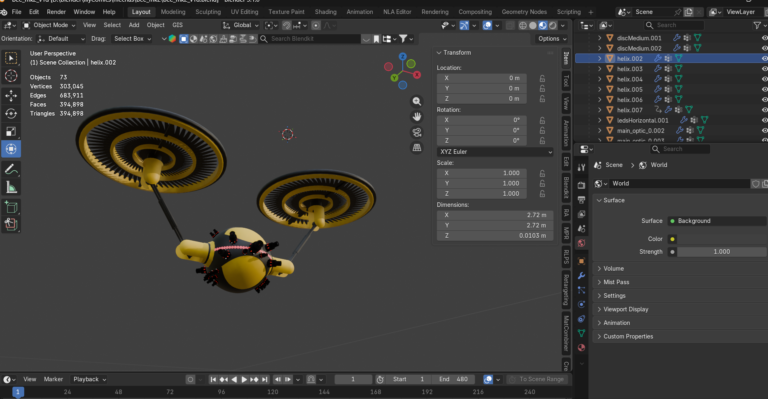Activate the 3D Cursor tool
The width and height of the screenshot is (768, 399).
point(11,76)
